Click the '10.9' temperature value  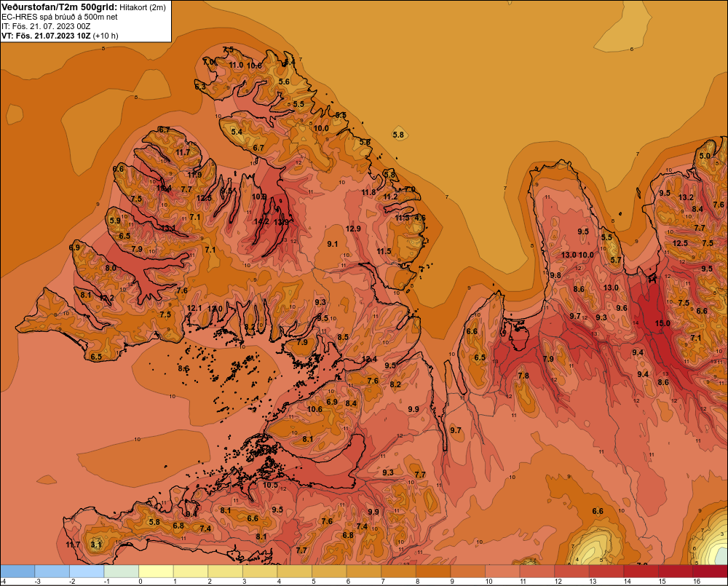tap(259, 197)
